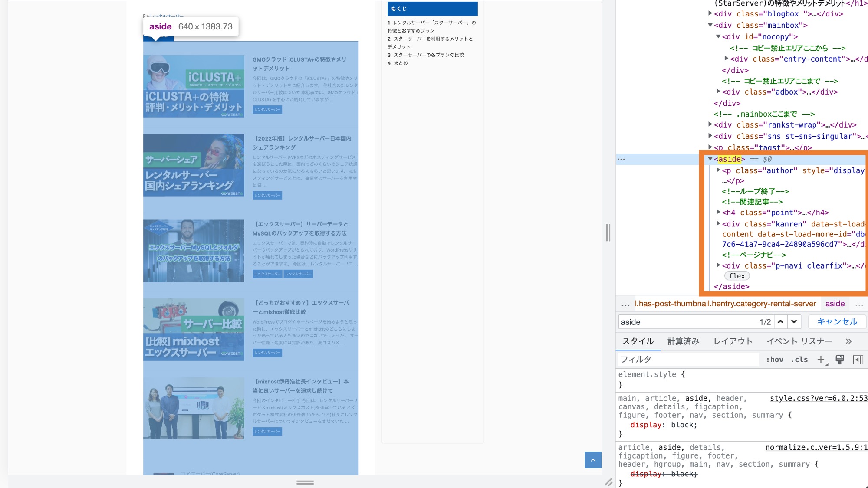This screenshot has width=868, height=488.
Task: Open style.css?ver=6.0.2:53 source link
Action: [819, 398]
